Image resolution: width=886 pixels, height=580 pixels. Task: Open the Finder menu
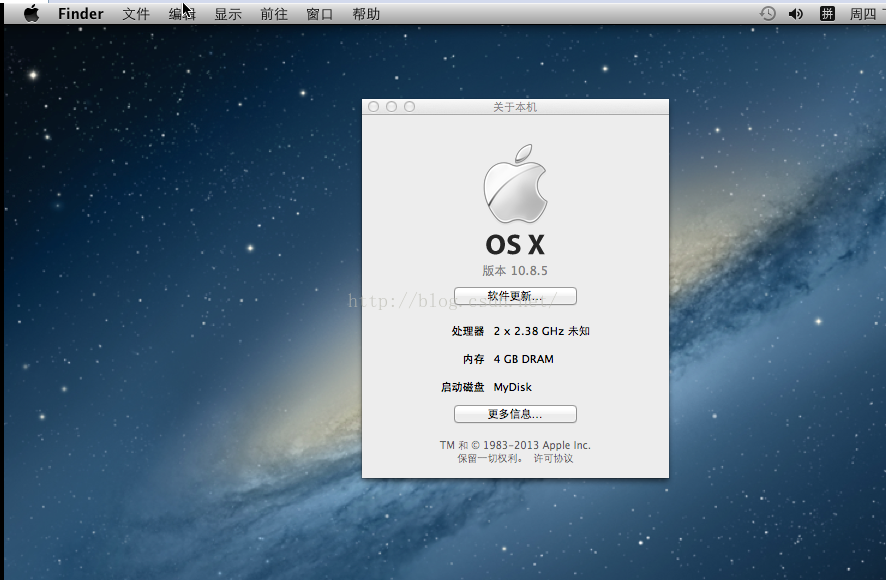tap(81, 14)
